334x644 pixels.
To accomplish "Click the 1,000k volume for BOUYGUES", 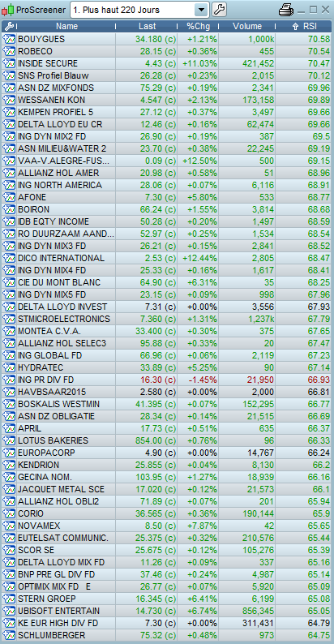I will [260, 40].
